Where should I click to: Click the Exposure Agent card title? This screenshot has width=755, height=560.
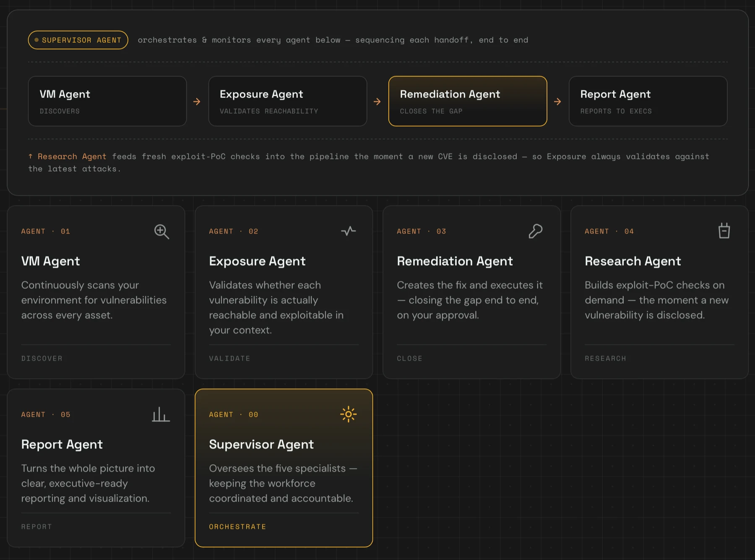[257, 261]
